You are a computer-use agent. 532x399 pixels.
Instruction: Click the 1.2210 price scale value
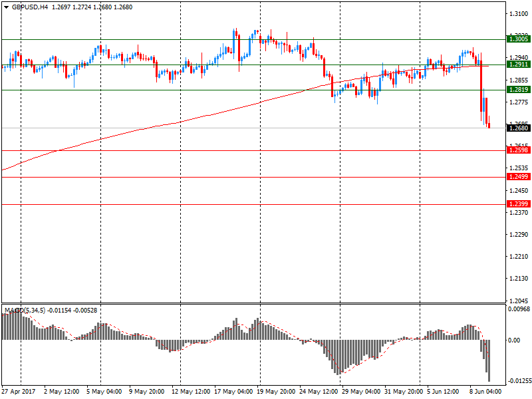point(519,257)
